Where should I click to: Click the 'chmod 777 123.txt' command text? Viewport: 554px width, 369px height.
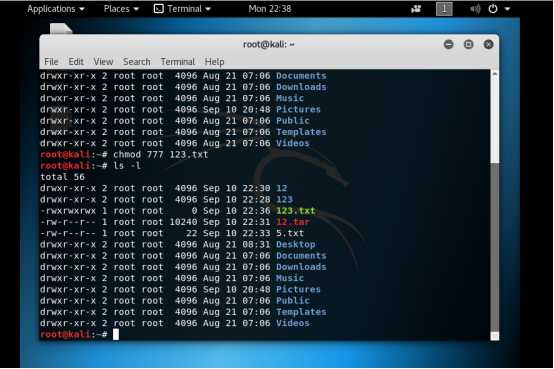tap(160, 154)
